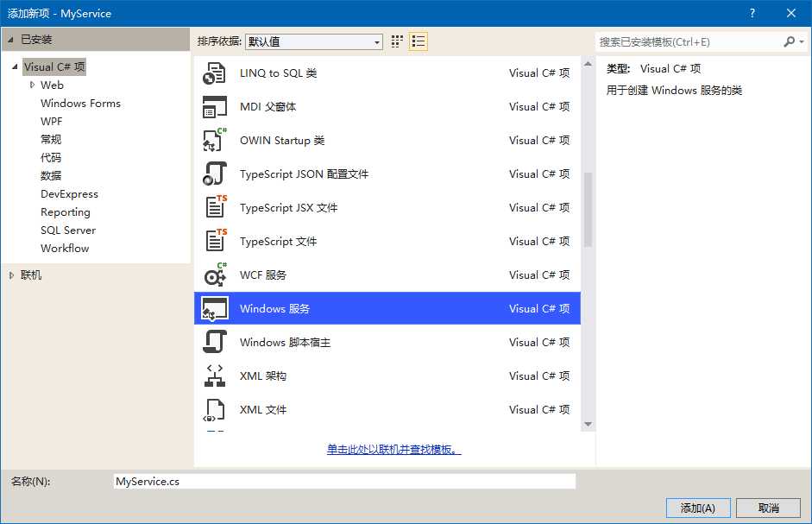Select the OWIN Startup class icon
The width and height of the screenshot is (812, 524).
click(x=214, y=140)
